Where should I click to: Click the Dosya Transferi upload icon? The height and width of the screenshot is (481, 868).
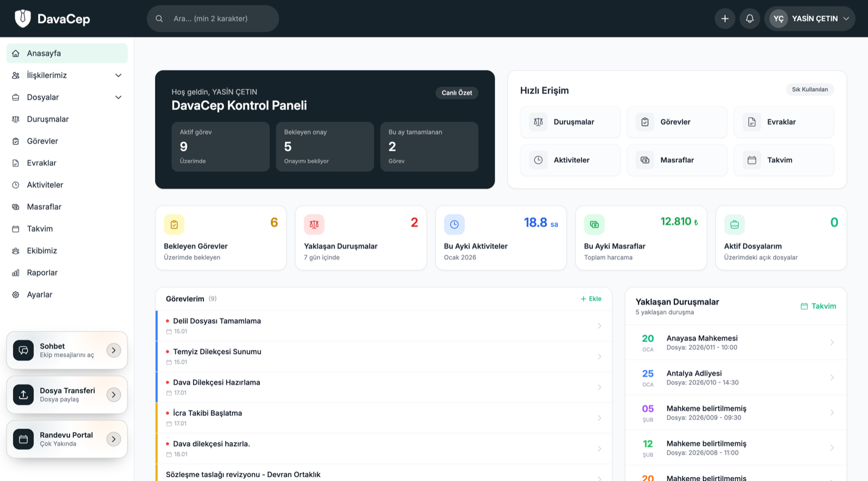pos(23,395)
